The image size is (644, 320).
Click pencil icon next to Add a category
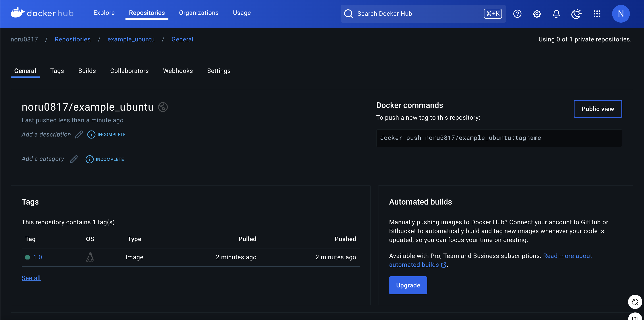click(x=73, y=159)
